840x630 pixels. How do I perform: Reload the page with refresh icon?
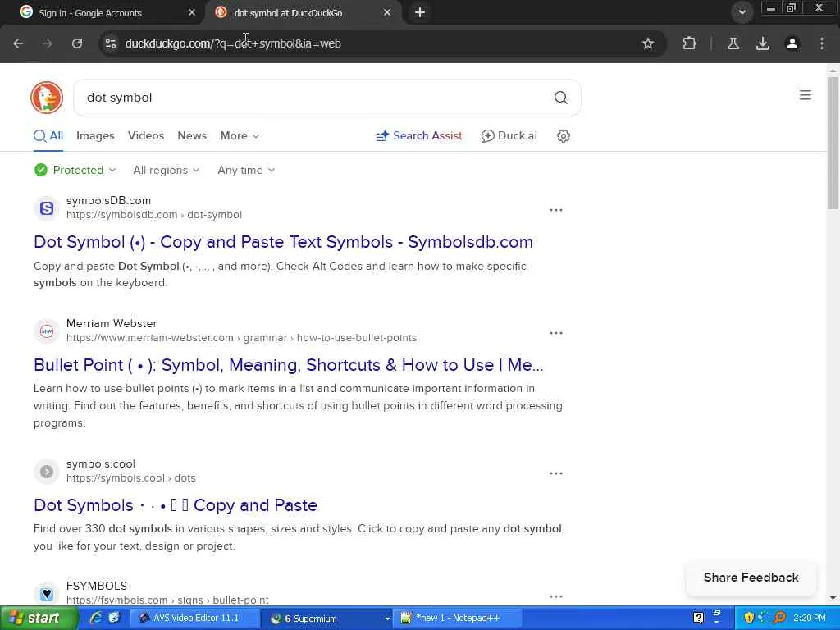(x=77, y=43)
